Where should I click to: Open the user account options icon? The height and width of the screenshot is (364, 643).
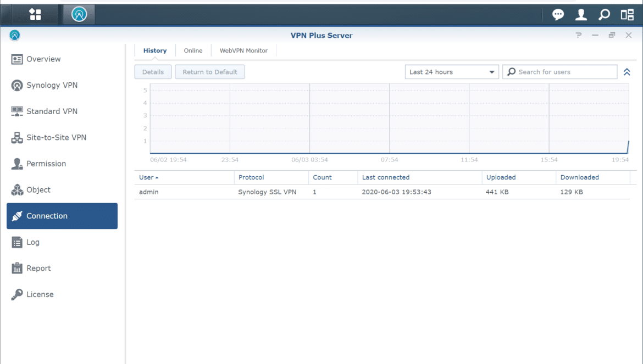click(581, 15)
